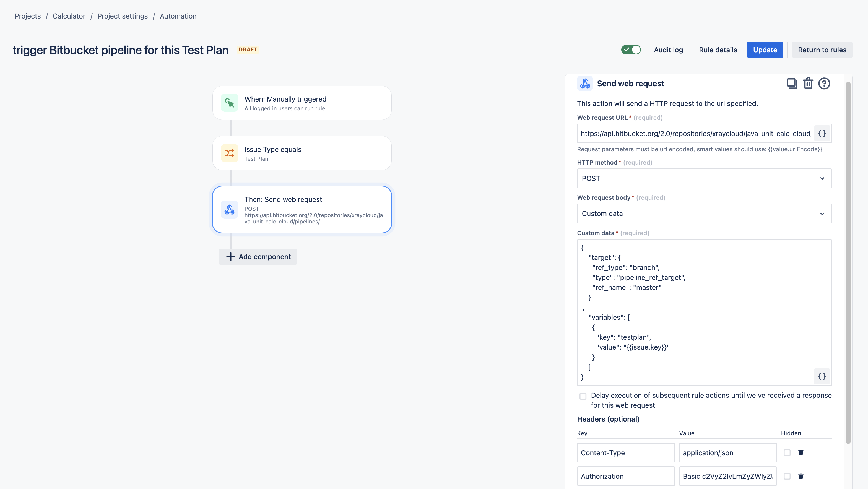The height and width of the screenshot is (489, 868).
Task: Edit the Content-Type key field
Action: point(626,452)
